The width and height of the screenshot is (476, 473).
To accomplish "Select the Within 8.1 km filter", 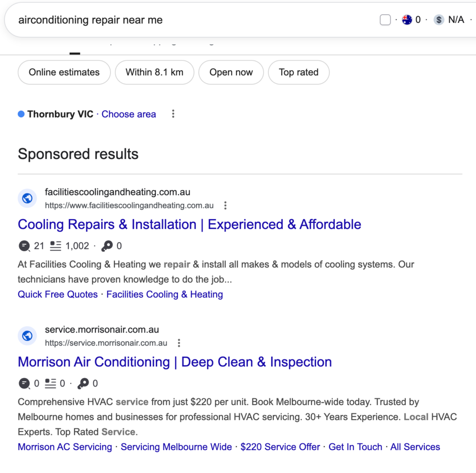I will click(x=154, y=72).
